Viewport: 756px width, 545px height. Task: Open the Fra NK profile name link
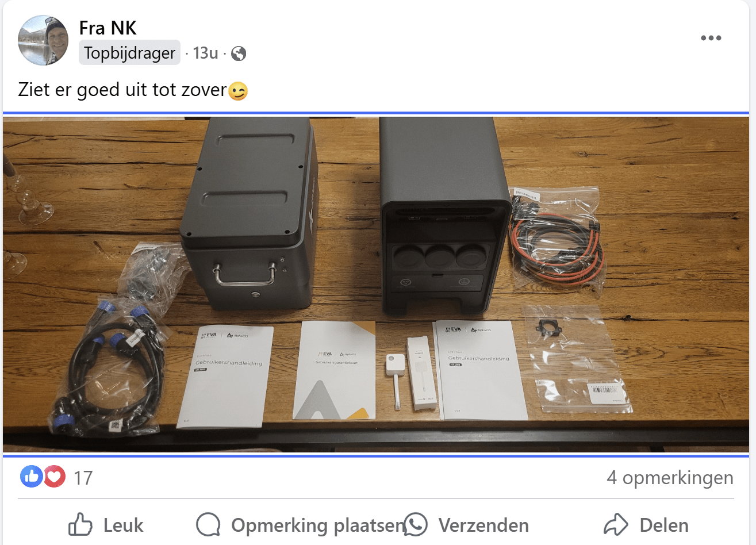(108, 28)
